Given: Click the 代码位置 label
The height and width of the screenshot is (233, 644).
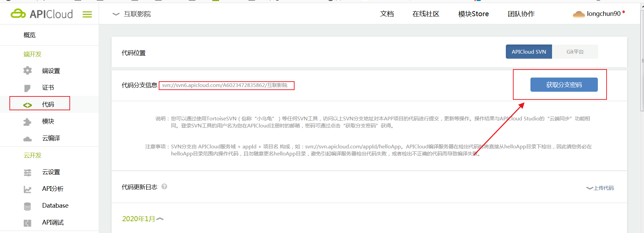Looking at the screenshot, I should pyautogui.click(x=133, y=53).
